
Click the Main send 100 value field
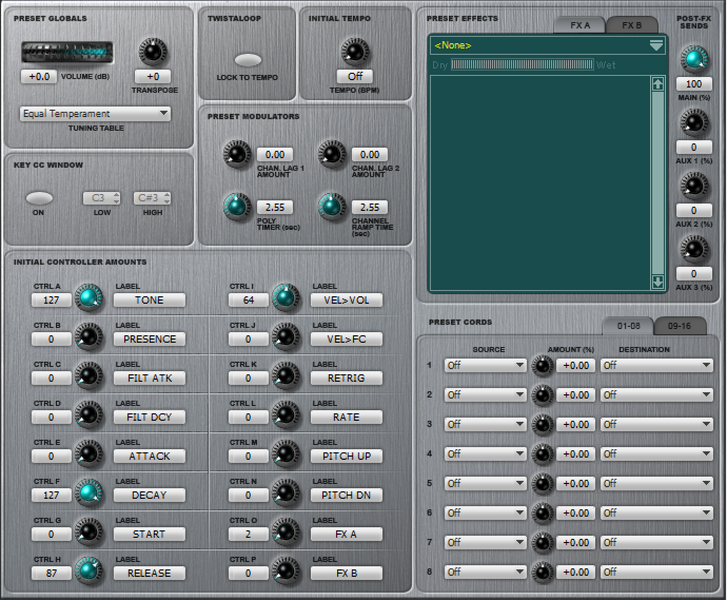[x=694, y=84]
